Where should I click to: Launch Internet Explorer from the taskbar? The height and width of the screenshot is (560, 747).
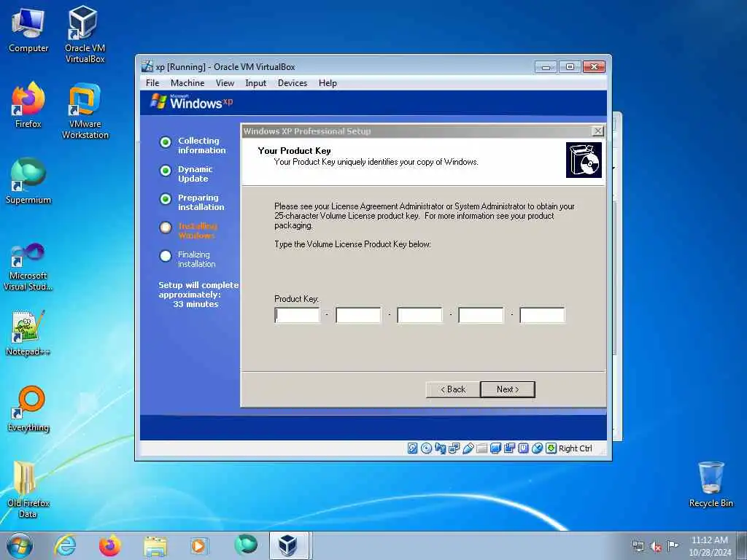[65, 545]
